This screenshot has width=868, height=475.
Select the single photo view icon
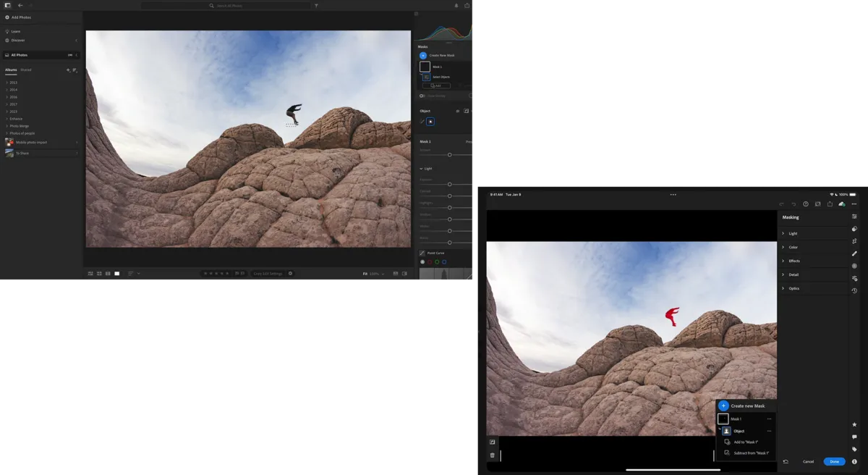click(116, 274)
